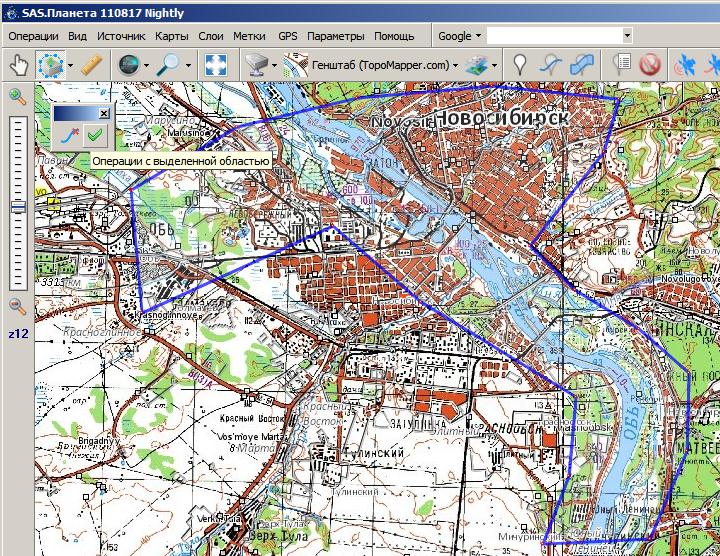Image resolution: width=720 pixels, height=556 pixels.
Task: Click the search text input field
Action: [554, 36]
